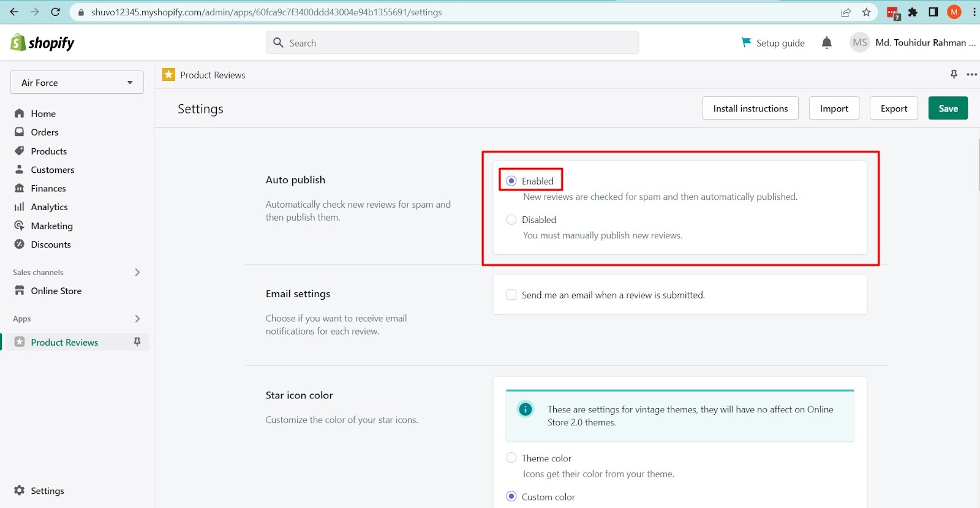This screenshot has width=980, height=508.
Task: Click the Install instructions button
Action: tap(750, 108)
